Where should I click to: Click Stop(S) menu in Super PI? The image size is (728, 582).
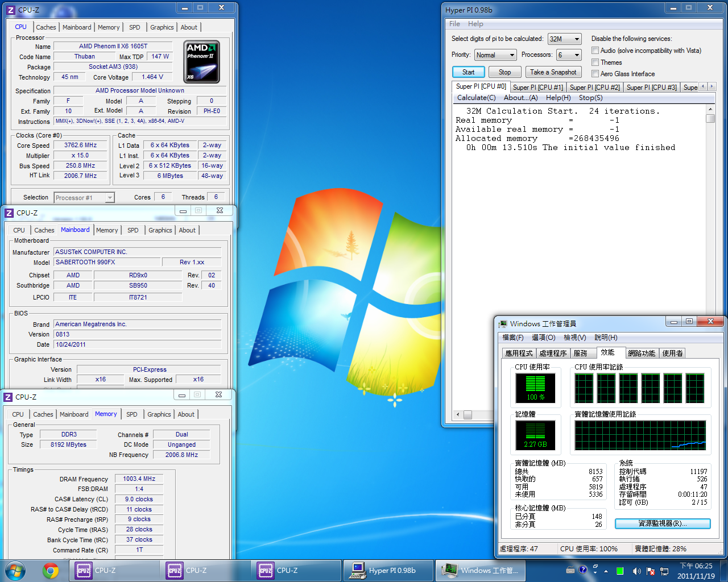[x=591, y=98]
